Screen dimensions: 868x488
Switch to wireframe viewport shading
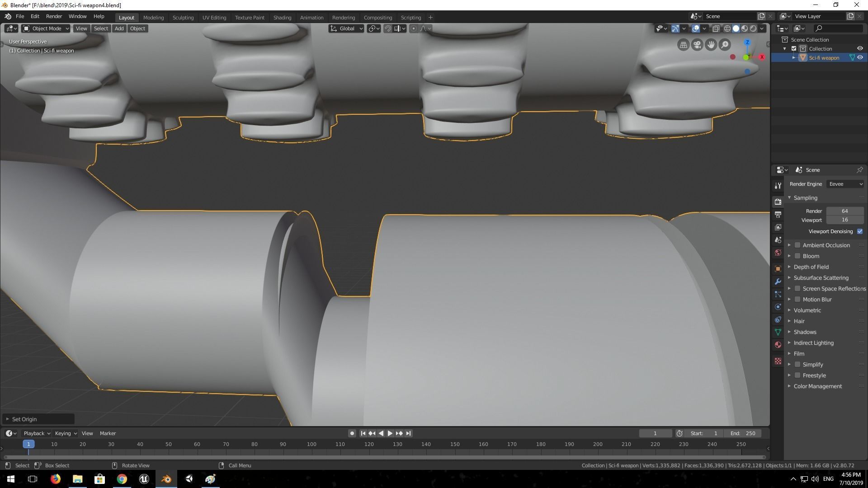click(x=727, y=28)
